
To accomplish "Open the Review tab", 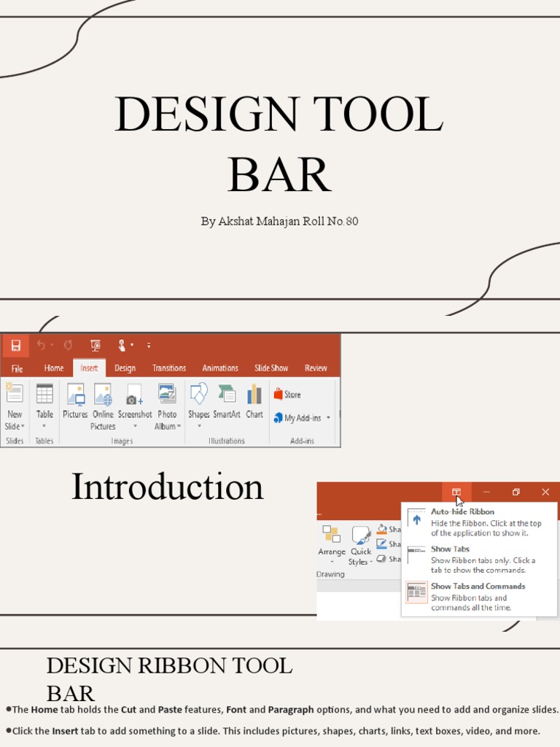I will (316, 368).
